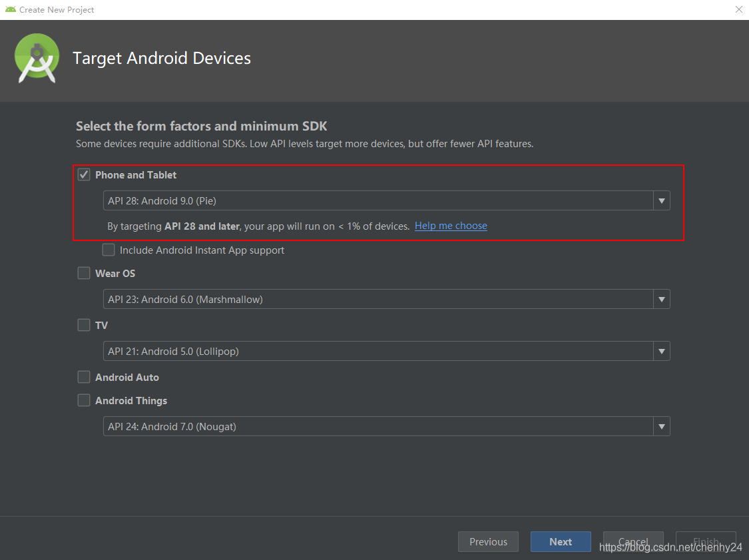
Task: Check the Wear OS checkbox
Action: click(84, 273)
